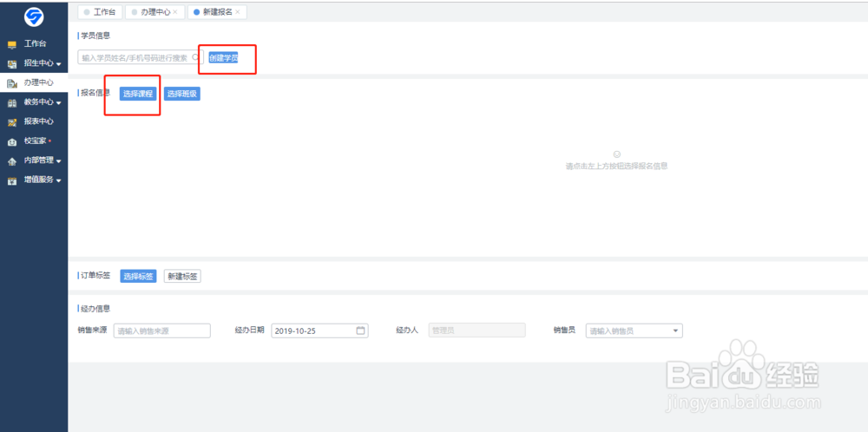Expand the 内部管理 menu

[x=59, y=161]
